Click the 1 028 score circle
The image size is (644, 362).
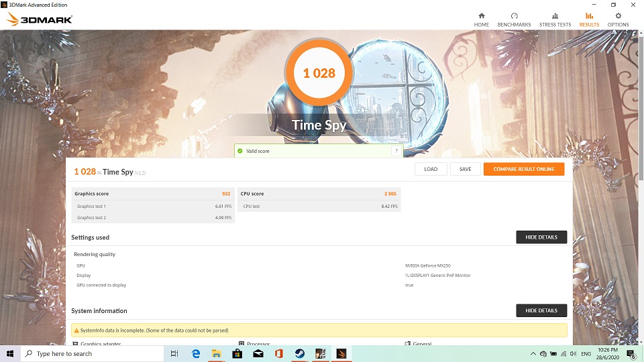click(x=319, y=73)
